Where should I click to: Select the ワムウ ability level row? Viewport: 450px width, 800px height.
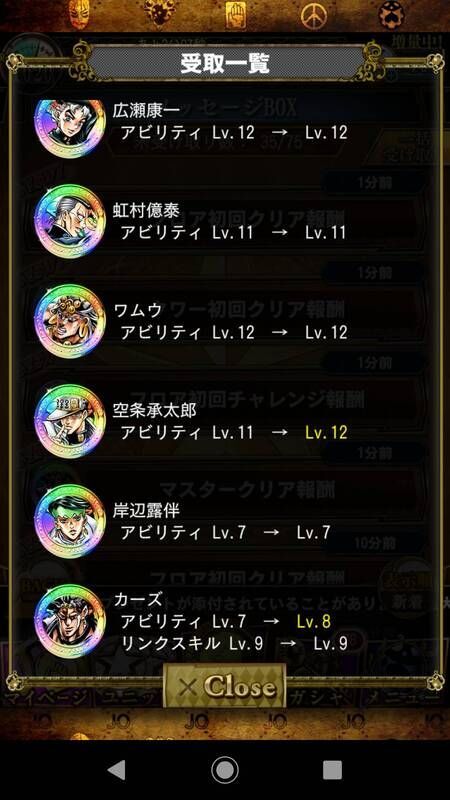[x=234, y=333]
